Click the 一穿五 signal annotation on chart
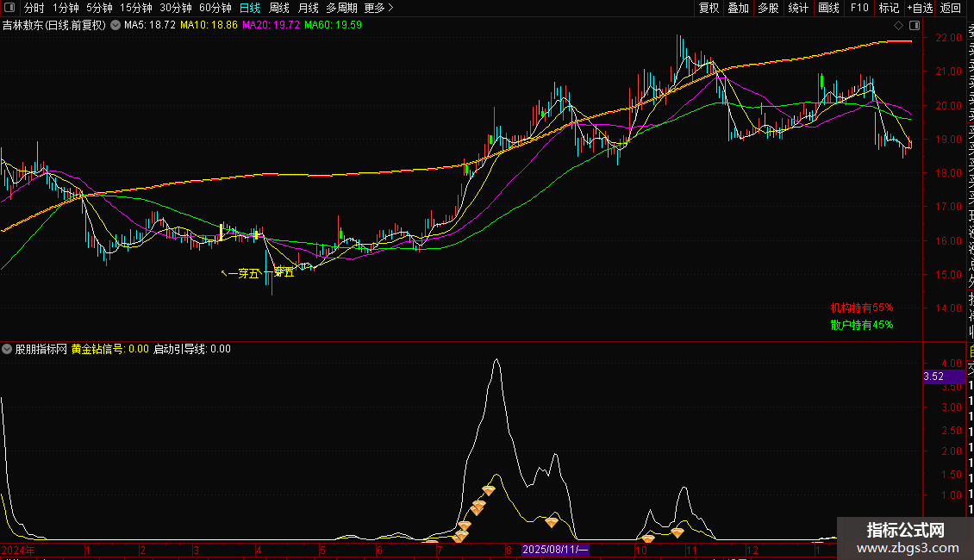The height and width of the screenshot is (560, 974). [243, 274]
